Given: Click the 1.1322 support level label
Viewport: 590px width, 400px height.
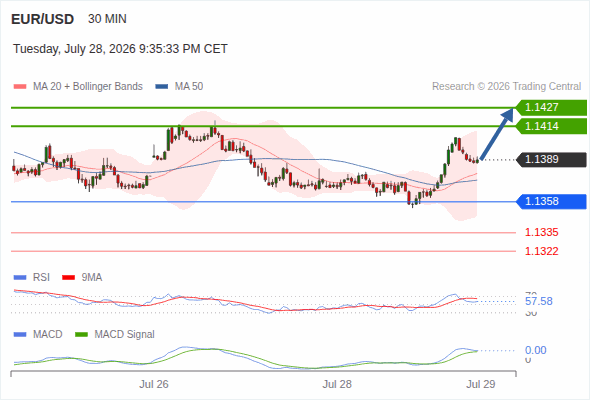Looking at the screenshot, I should click(541, 251).
